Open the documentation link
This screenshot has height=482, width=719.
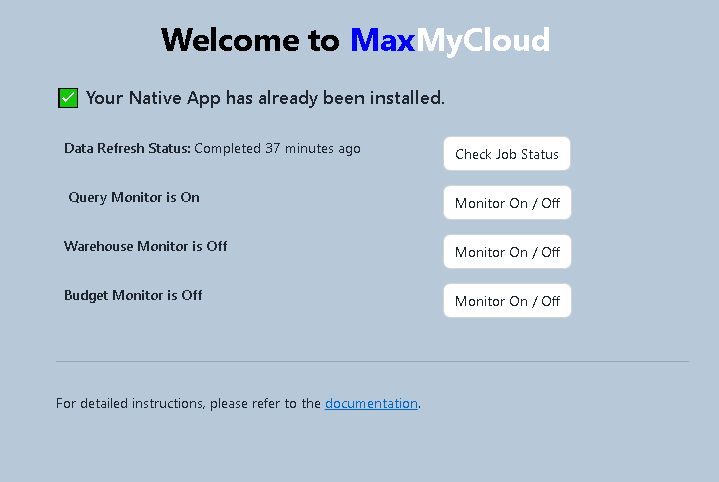coord(371,404)
